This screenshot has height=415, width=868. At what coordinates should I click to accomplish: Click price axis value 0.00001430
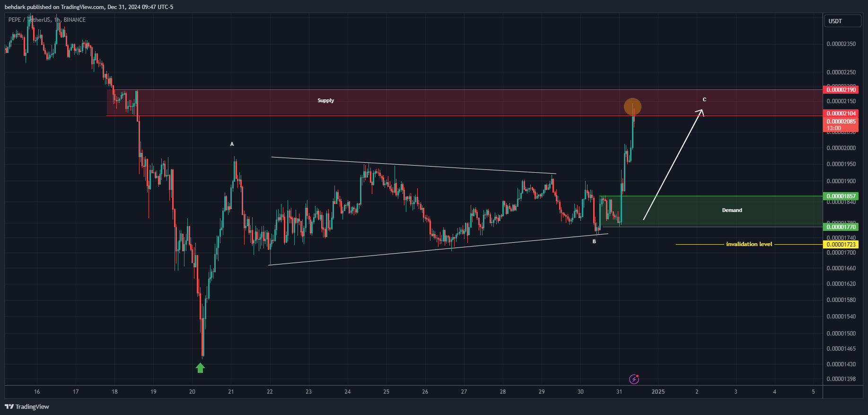(841, 364)
